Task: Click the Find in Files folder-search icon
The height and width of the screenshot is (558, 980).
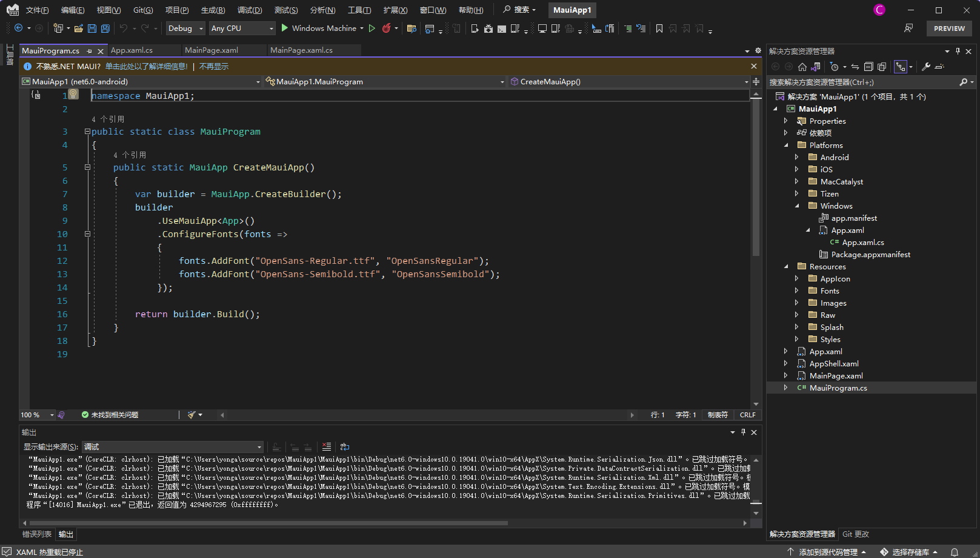Action: tap(412, 29)
